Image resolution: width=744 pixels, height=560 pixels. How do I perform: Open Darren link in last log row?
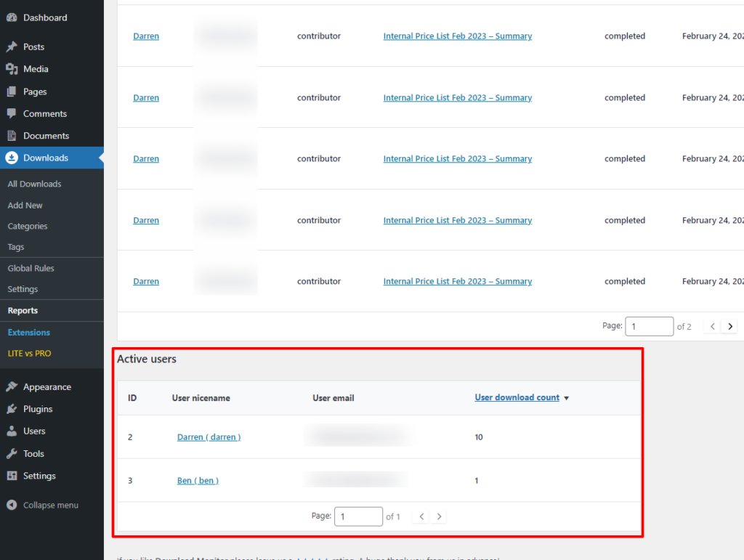click(145, 281)
